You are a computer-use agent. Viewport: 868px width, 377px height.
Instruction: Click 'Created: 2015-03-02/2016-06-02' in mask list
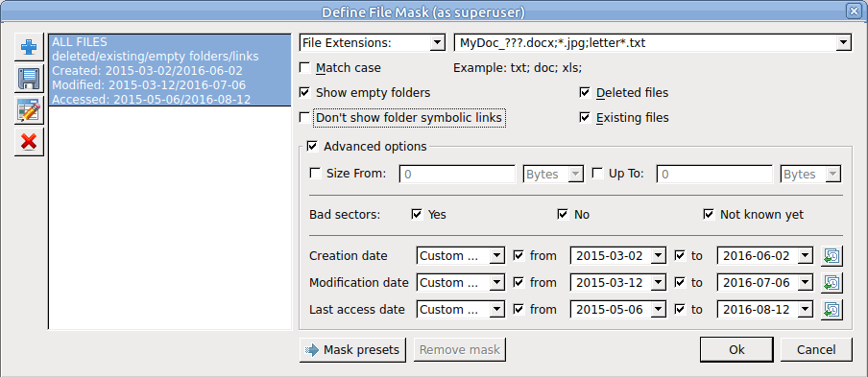click(x=147, y=71)
